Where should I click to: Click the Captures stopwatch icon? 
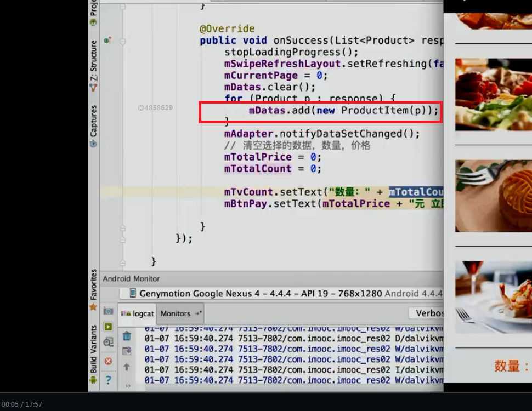tap(93, 144)
